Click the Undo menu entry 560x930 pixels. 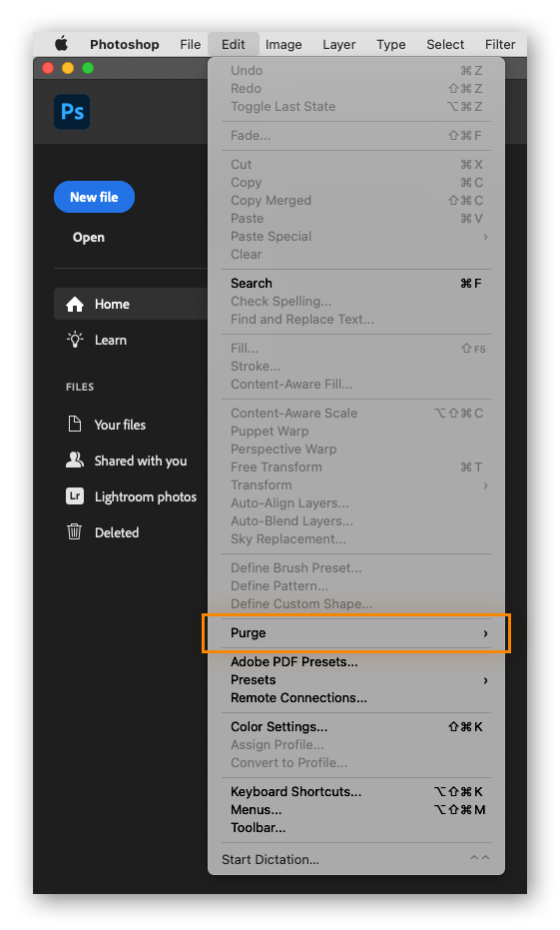click(356, 71)
